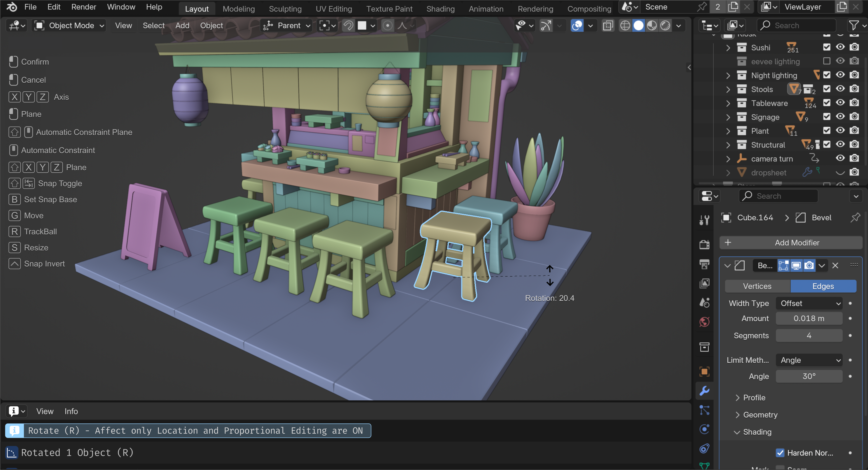Open the Modifiers properties tab (wrench icon)
Viewport: 868px width, 470px height.
click(704, 391)
